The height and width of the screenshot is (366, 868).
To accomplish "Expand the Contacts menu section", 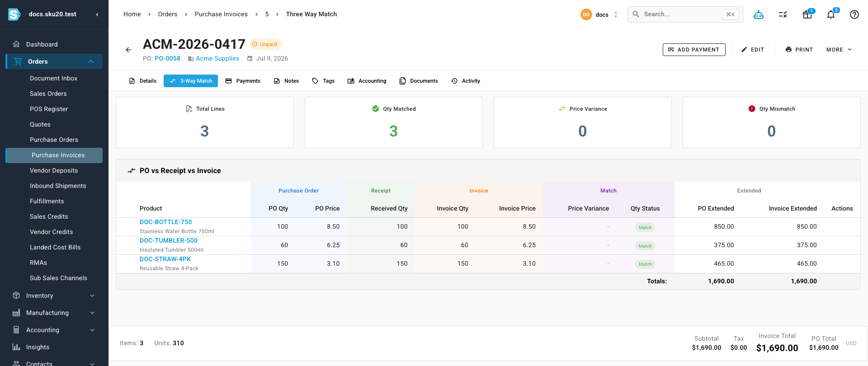I will [92, 364].
